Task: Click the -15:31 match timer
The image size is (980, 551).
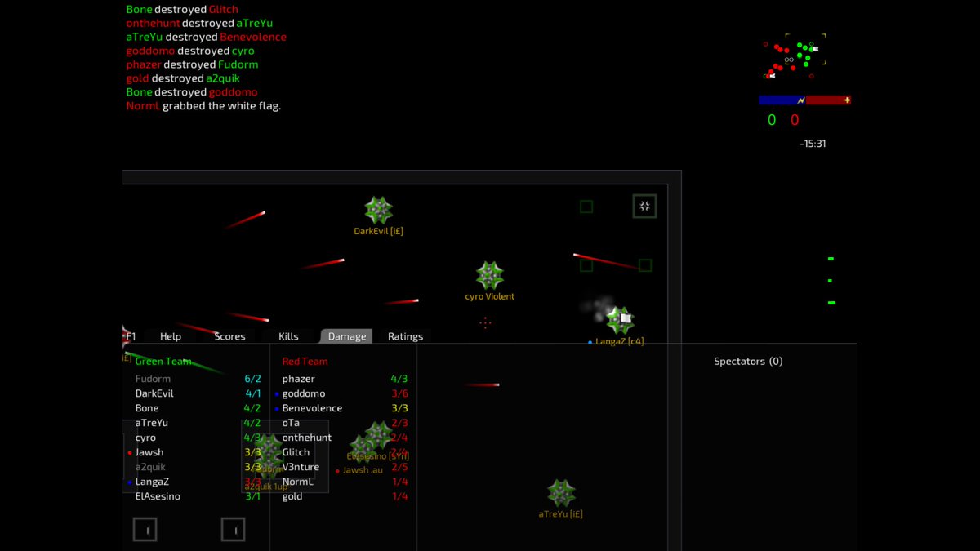Action: 813,144
